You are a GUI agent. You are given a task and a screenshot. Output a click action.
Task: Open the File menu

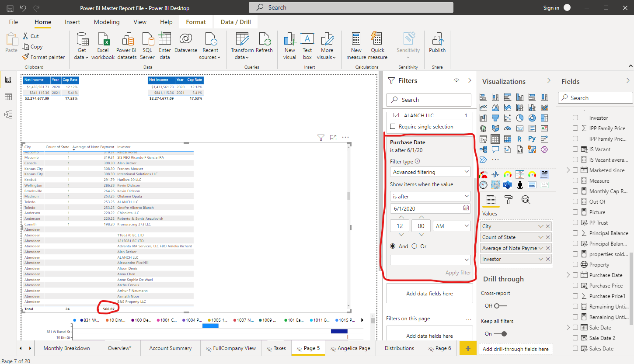pyautogui.click(x=14, y=22)
